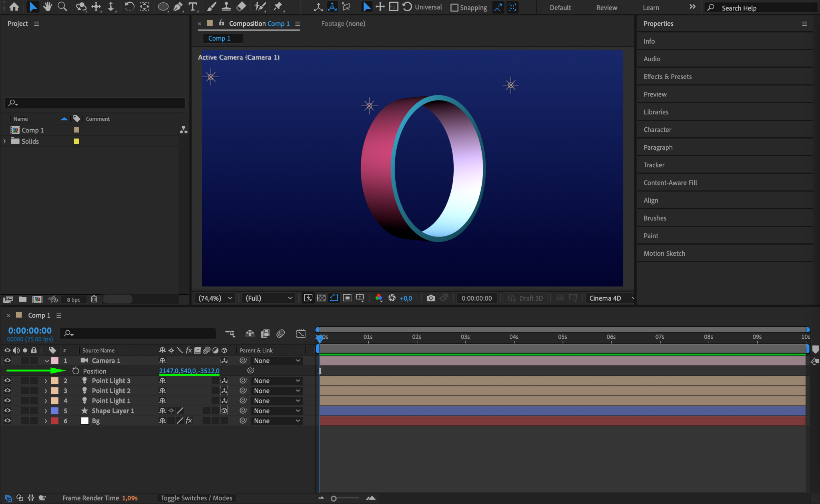Open the Effects & Presets panel
The height and width of the screenshot is (504, 820).
667,76
